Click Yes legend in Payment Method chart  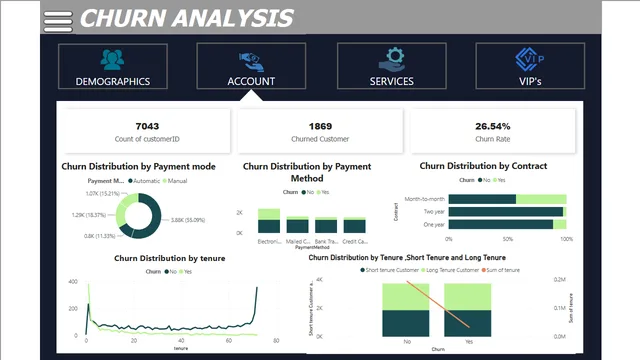click(323, 192)
